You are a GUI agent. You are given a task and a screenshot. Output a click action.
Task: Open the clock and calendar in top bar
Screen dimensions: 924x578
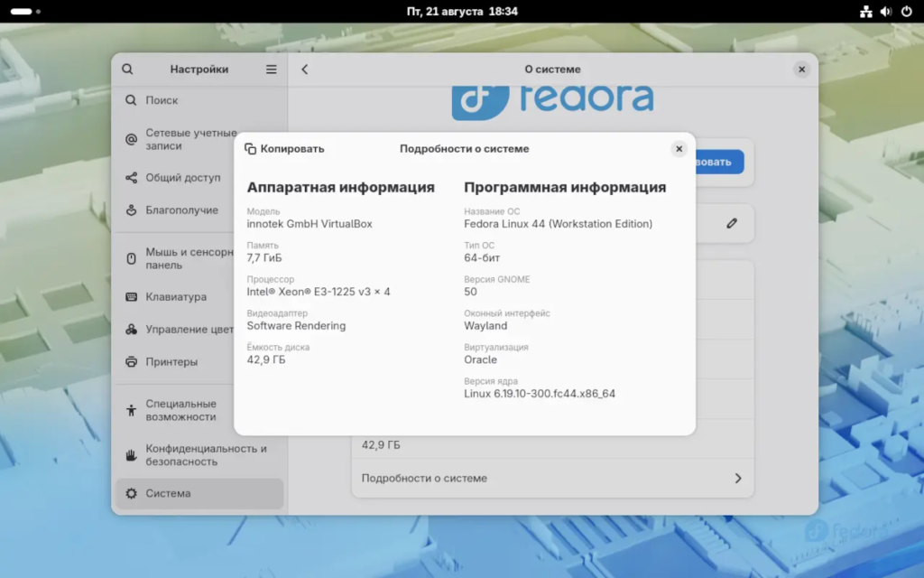coord(462,11)
